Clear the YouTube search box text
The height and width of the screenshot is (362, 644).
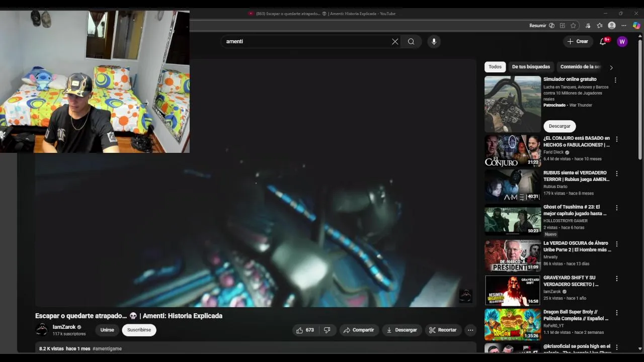point(395,42)
